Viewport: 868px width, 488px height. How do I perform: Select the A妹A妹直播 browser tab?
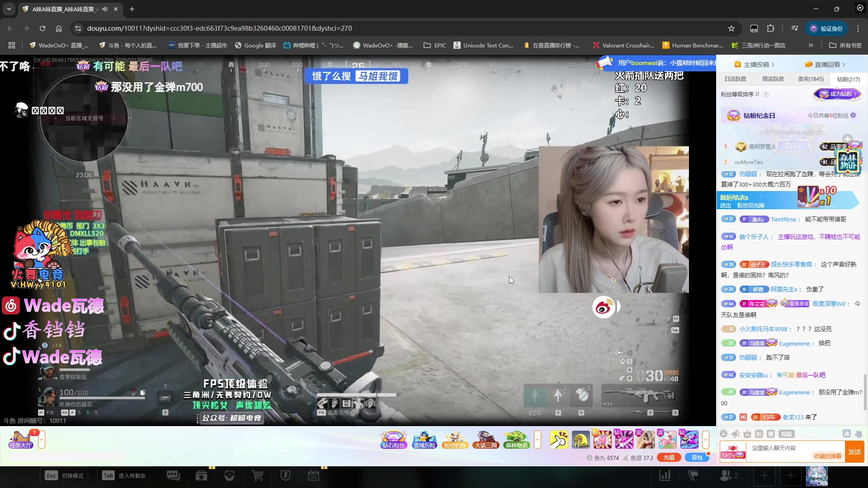coord(70,9)
